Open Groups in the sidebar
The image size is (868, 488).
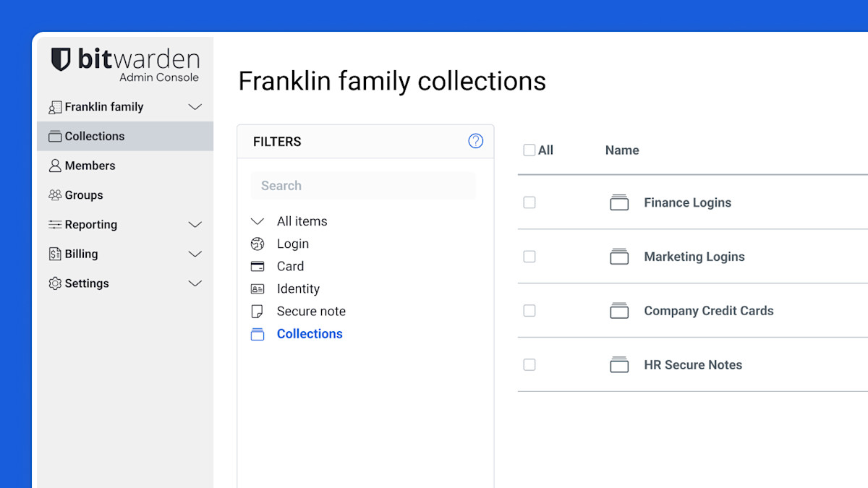pos(83,195)
